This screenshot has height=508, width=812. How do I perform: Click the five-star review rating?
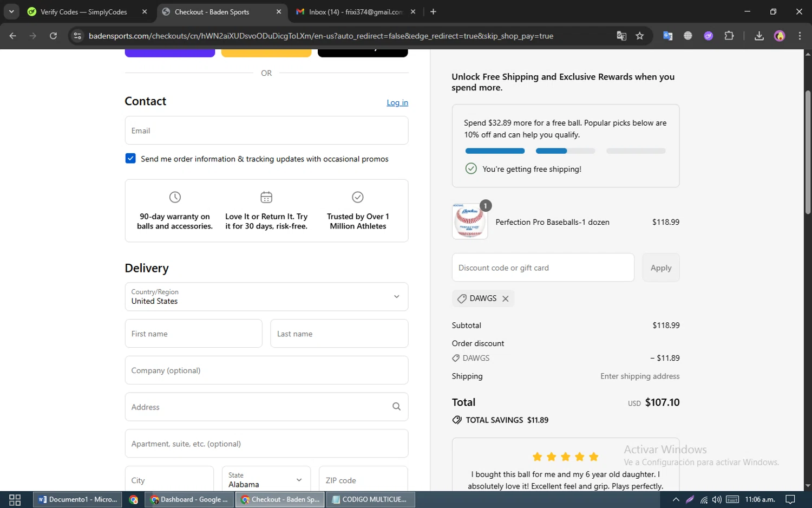coord(565,457)
